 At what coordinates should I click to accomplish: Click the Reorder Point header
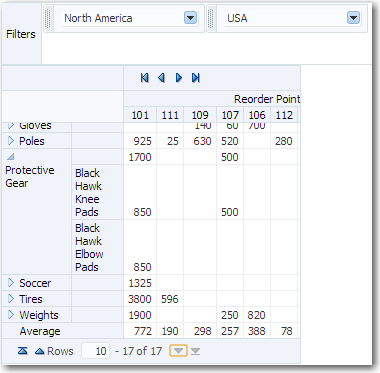(x=267, y=99)
